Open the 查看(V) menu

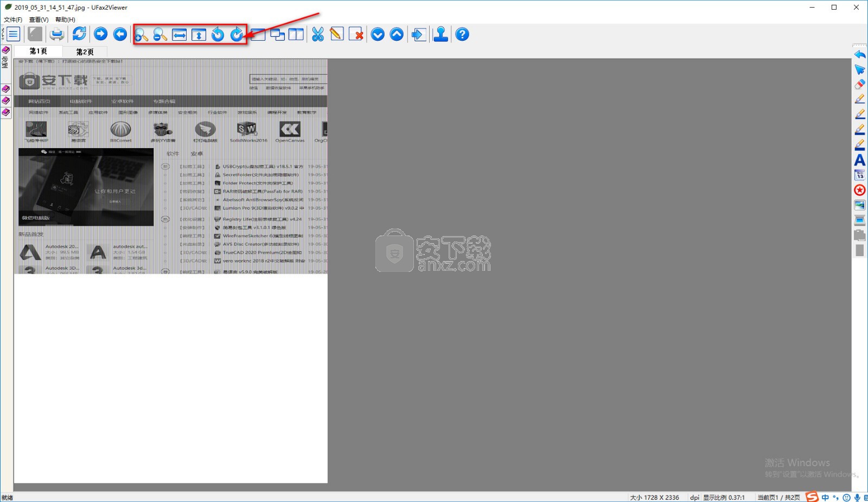point(39,20)
